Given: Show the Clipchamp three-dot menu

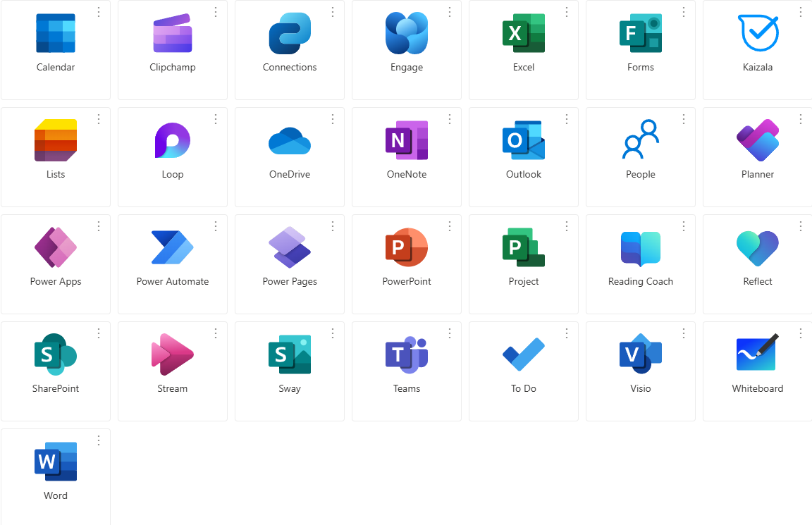Looking at the screenshot, I should 216,12.
